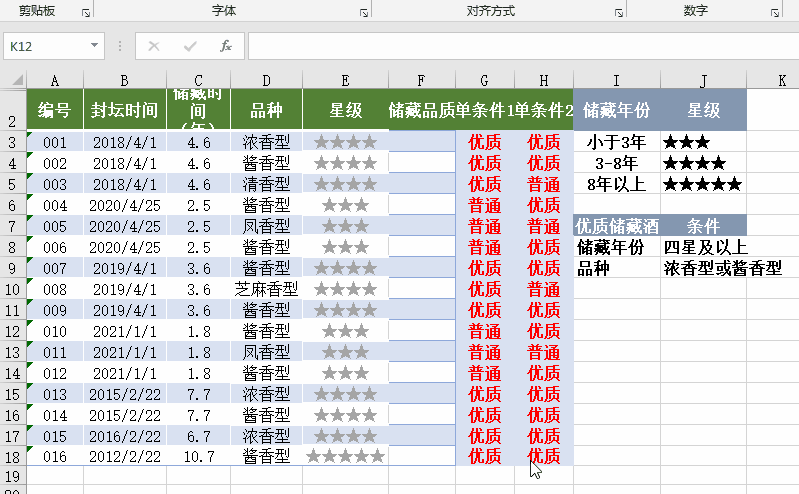Image resolution: width=799 pixels, height=494 pixels.
Task: Select the 浓香型或酱香型 condition cell
Action: tap(722, 268)
